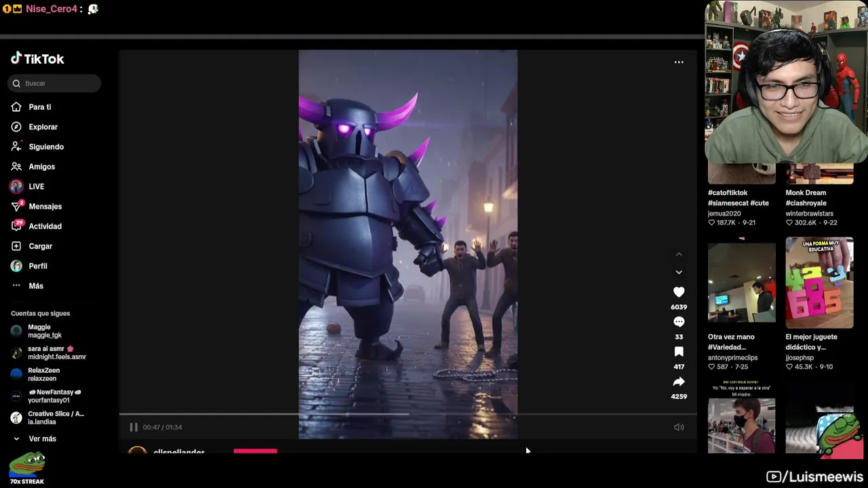Image resolution: width=868 pixels, height=488 pixels.
Task: Open the three-dots video options menu
Action: [679, 62]
